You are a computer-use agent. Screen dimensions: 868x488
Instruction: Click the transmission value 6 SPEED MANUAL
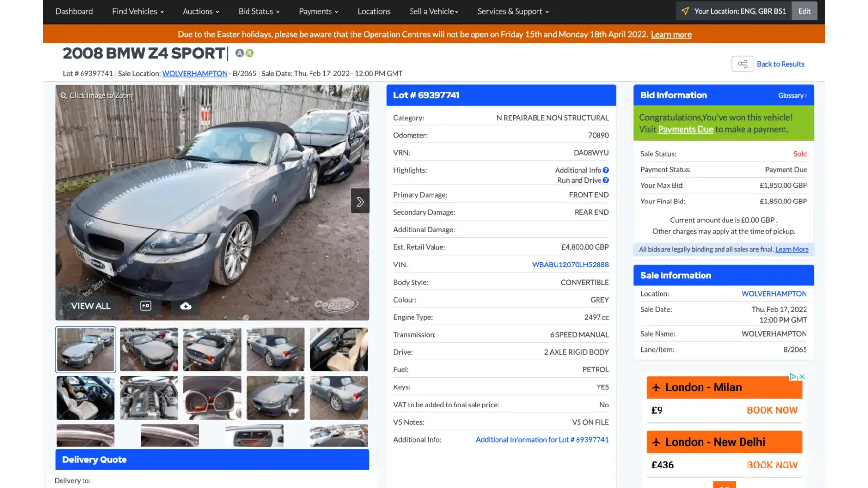click(x=579, y=335)
